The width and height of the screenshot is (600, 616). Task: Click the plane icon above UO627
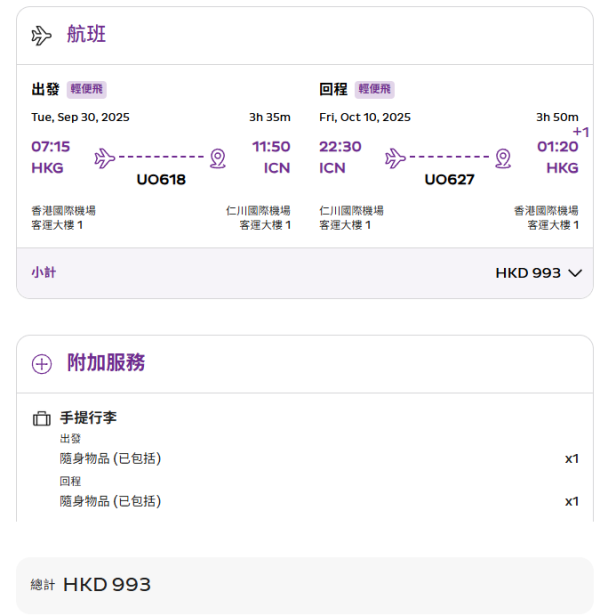coord(395,158)
